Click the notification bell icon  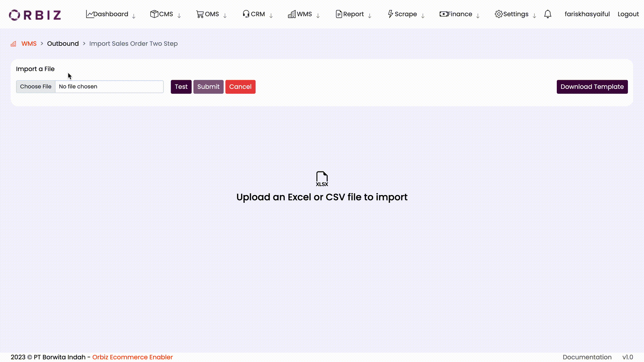pos(548,14)
